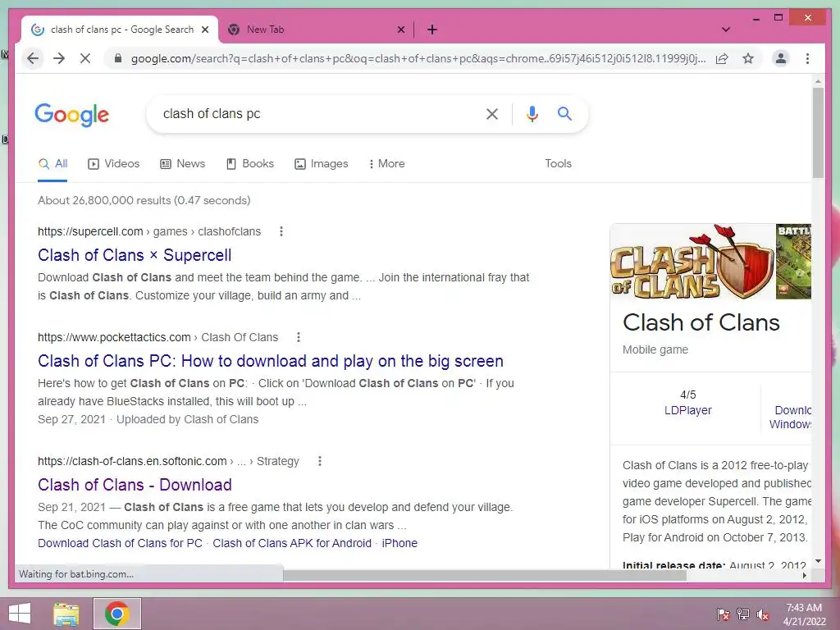Close the 'clash of clans pc' tab
840x630 pixels.
point(204,30)
